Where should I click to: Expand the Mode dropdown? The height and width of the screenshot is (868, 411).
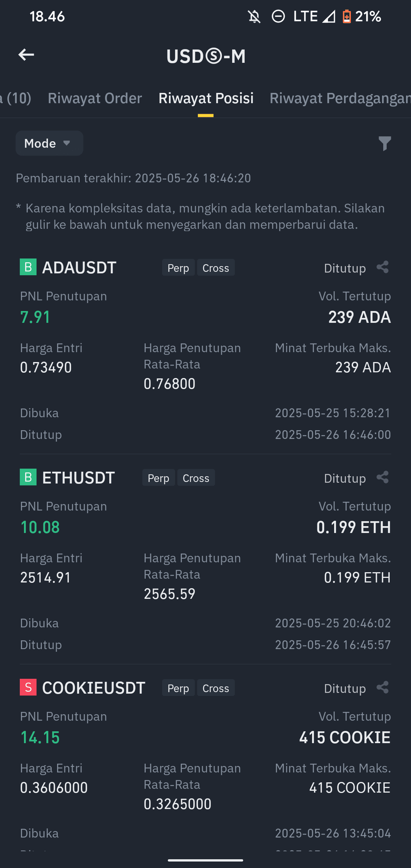pos(49,143)
